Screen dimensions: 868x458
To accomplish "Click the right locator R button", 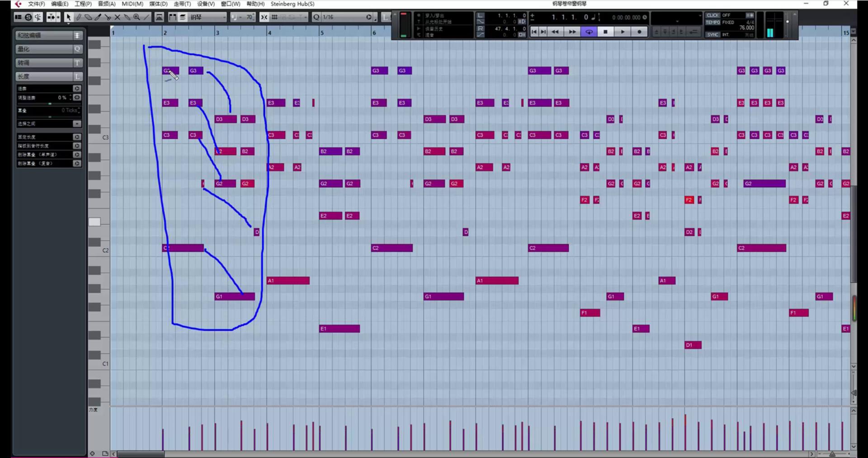I will pyautogui.click(x=481, y=28).
